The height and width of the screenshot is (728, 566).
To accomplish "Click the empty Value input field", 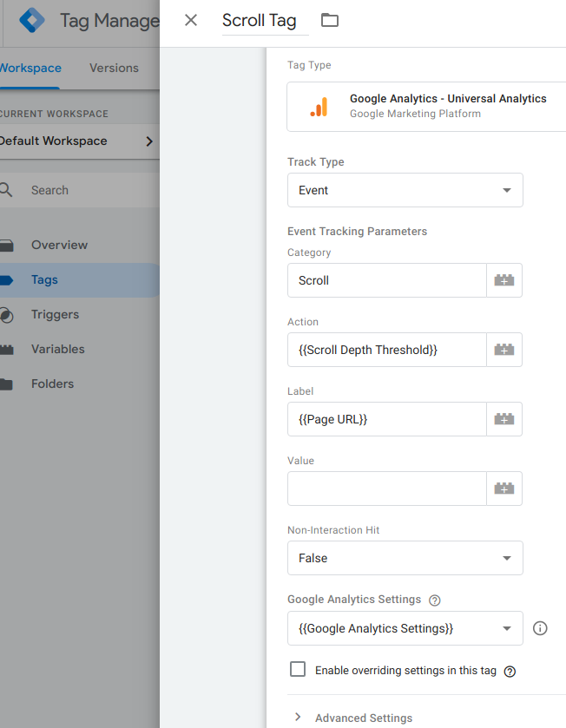I will click(x=387, y=489).
